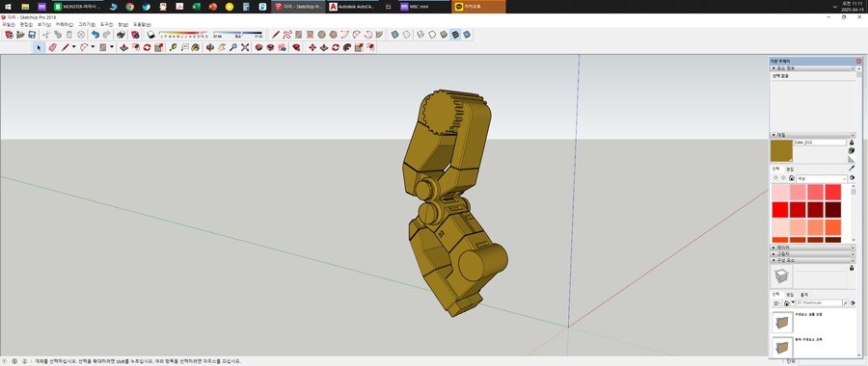Open the components navigation dropdown arrow
The width and height of the screenshot is (868, 366).
[794, 303]
